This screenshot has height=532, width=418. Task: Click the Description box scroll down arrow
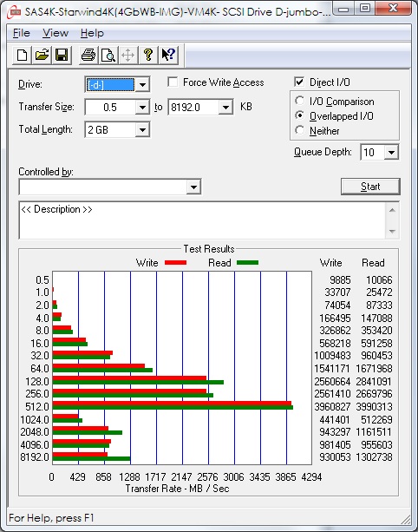coord(392,232)
